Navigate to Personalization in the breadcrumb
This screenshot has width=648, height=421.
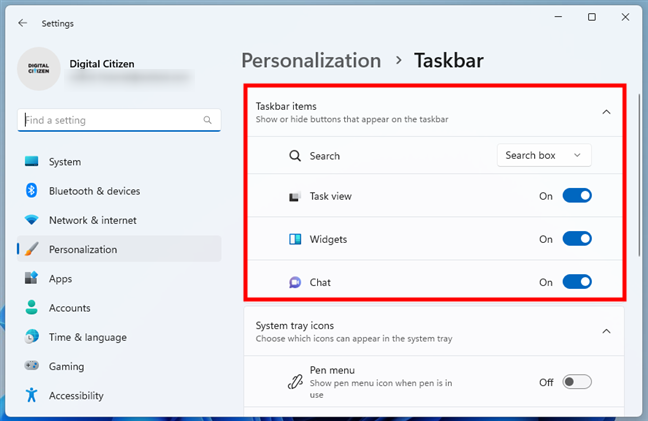click(x=311, y=61)
